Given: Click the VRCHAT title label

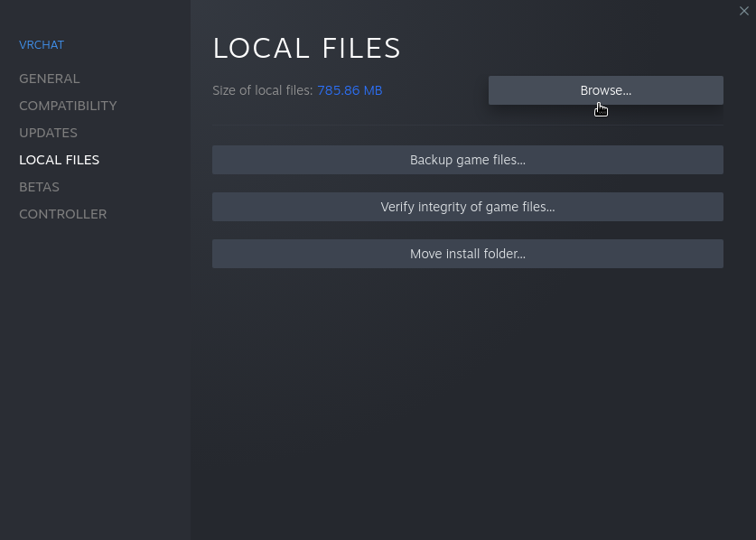Looking at the screenshot, I should point(42,45).
